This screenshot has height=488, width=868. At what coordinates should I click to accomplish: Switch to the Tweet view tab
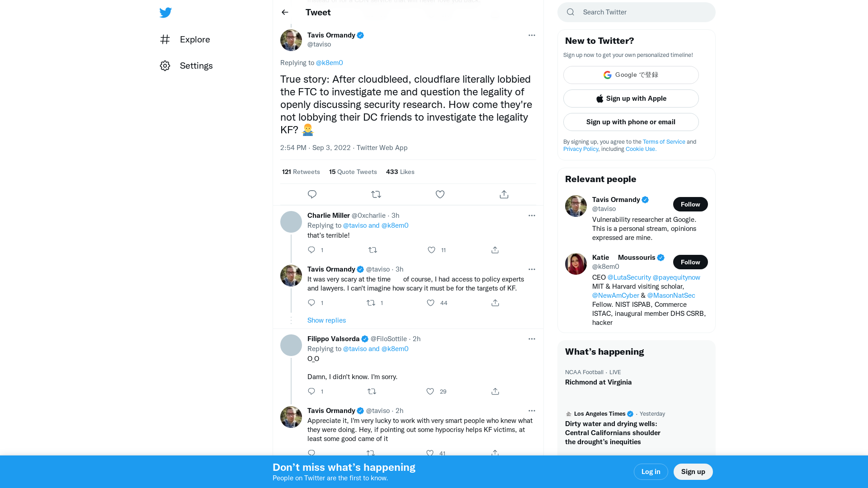click(318, 12)
